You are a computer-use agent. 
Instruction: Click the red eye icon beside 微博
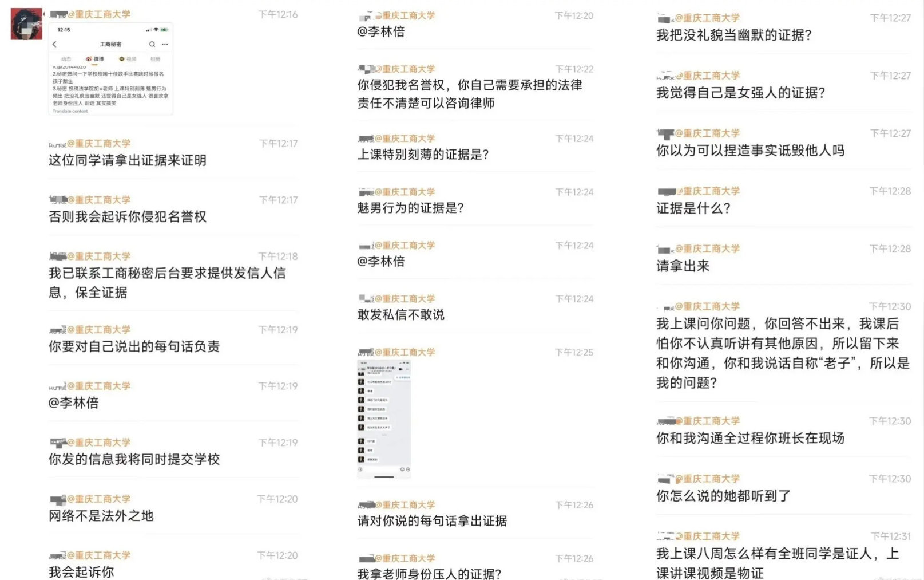(88, 58)
